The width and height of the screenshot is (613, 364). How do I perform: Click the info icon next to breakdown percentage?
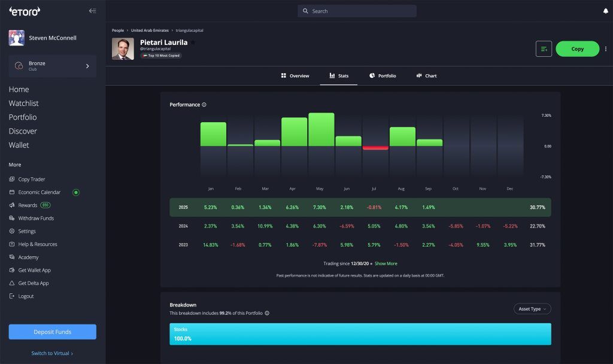(267, 313)
